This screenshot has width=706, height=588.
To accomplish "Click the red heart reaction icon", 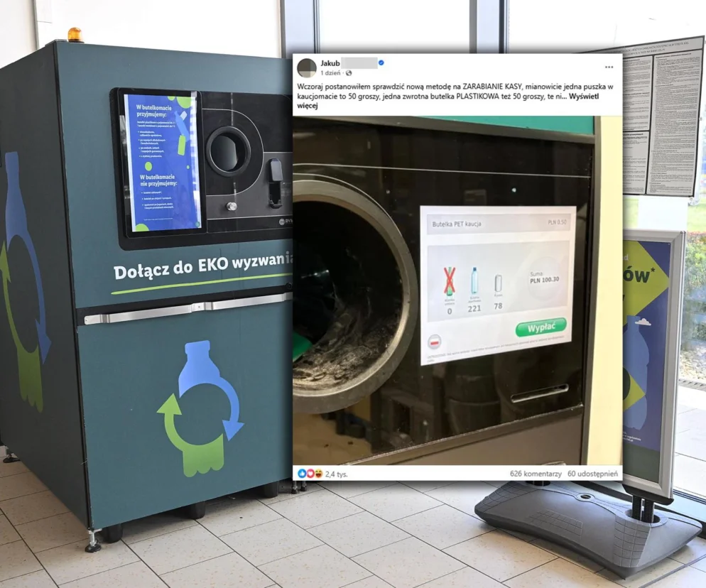I will (x=309, y=473).
